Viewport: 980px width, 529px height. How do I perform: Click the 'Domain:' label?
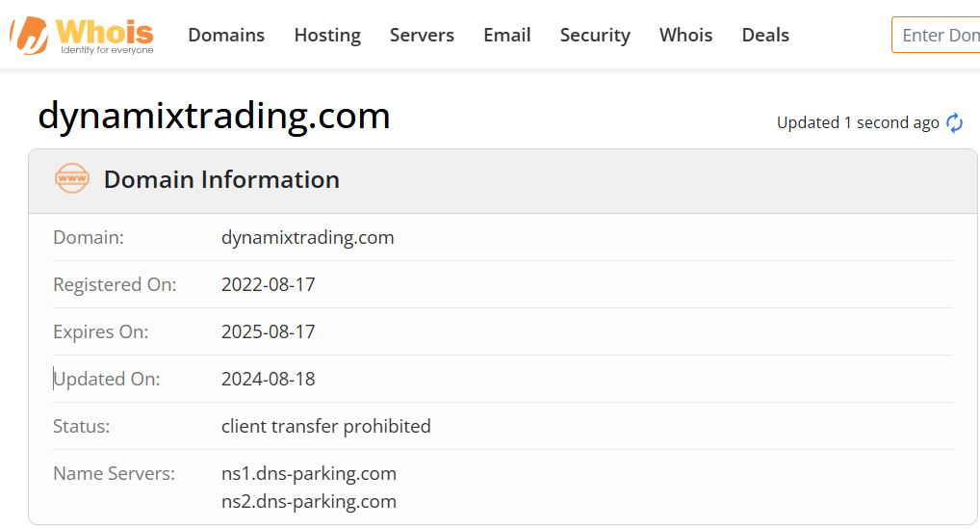coord(89,238)
